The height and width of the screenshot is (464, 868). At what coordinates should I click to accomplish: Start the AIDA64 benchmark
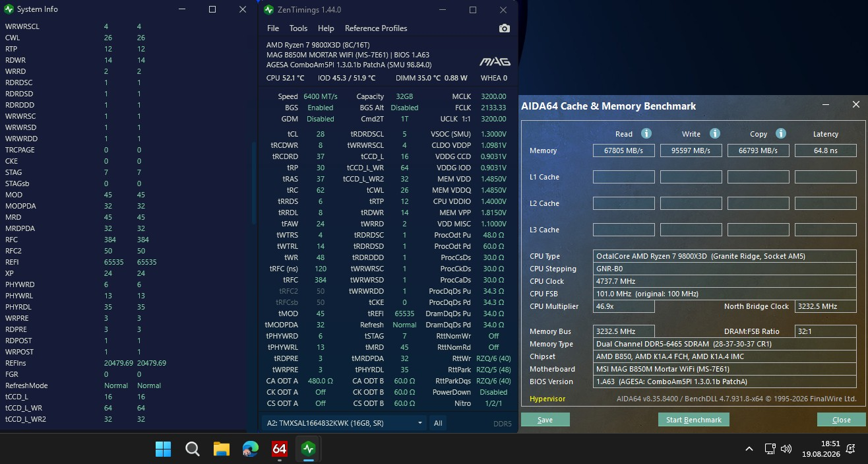(x=694, y=420)
